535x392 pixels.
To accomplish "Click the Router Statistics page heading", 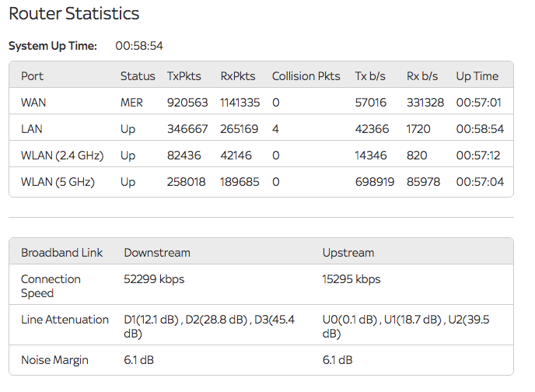I will [74, 14].
